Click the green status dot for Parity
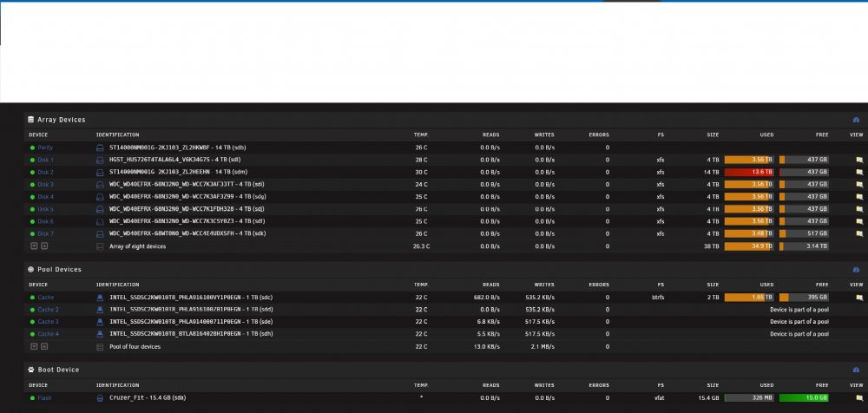The width and height of the screenshot is (868, 413). point(32,147)
